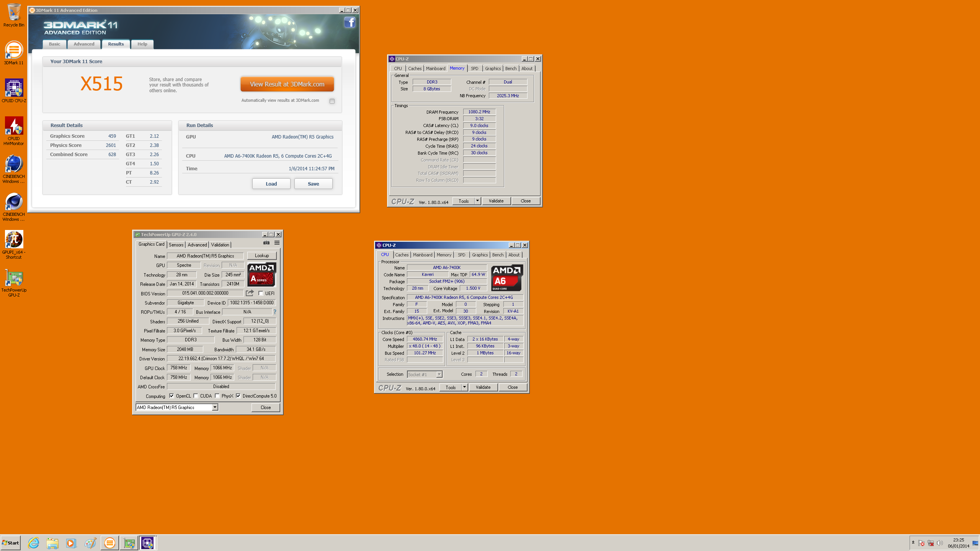Switch to GPU-Z taskbar button

click(129, 543)
